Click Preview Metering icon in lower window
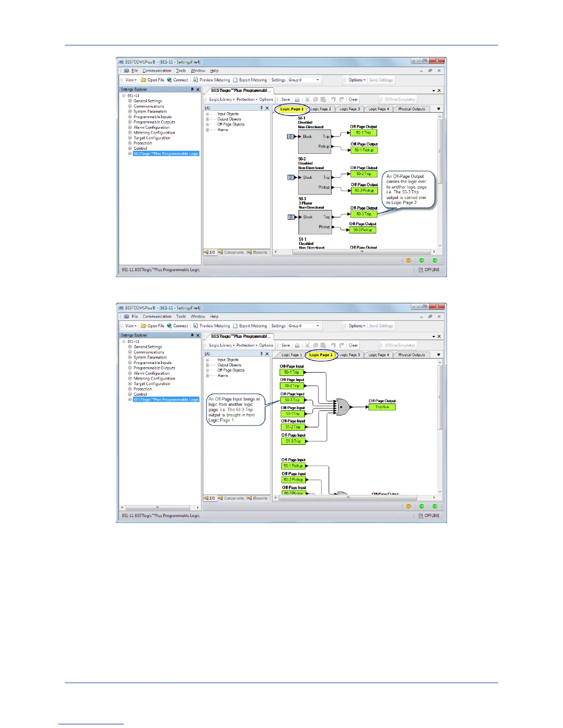 click(x=195, y=326)
